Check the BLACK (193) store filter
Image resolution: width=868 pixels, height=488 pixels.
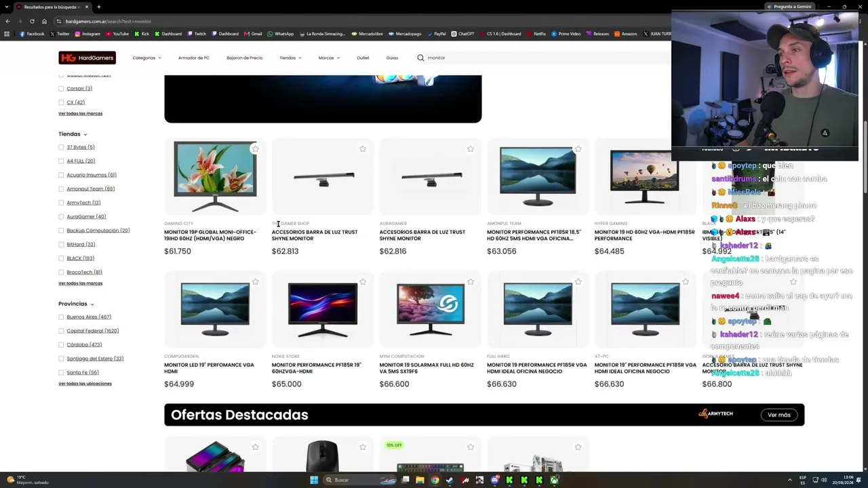pyautogui.click(x=61, y=258)
